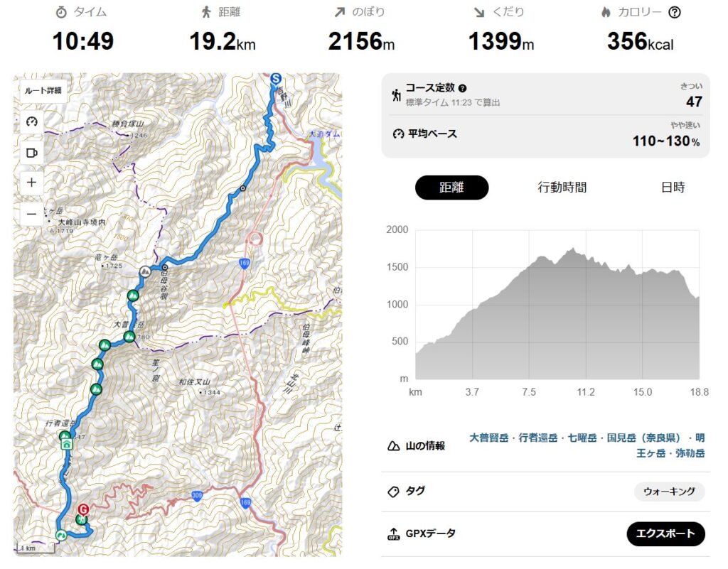The image size is (728, 569).
Task: Toggle the rest-point cup map button
Action: 31,152
